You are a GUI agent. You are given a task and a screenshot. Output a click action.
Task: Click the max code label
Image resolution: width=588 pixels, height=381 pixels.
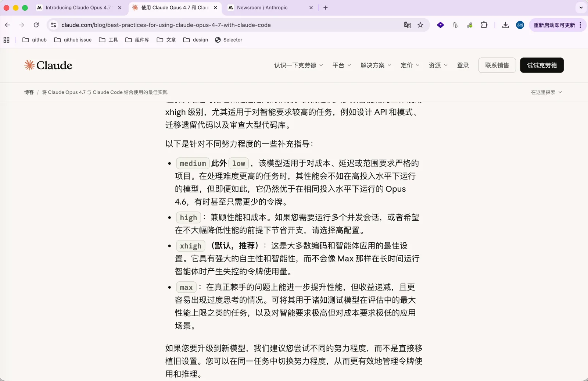pyautogui.click(x=186, y=287)
